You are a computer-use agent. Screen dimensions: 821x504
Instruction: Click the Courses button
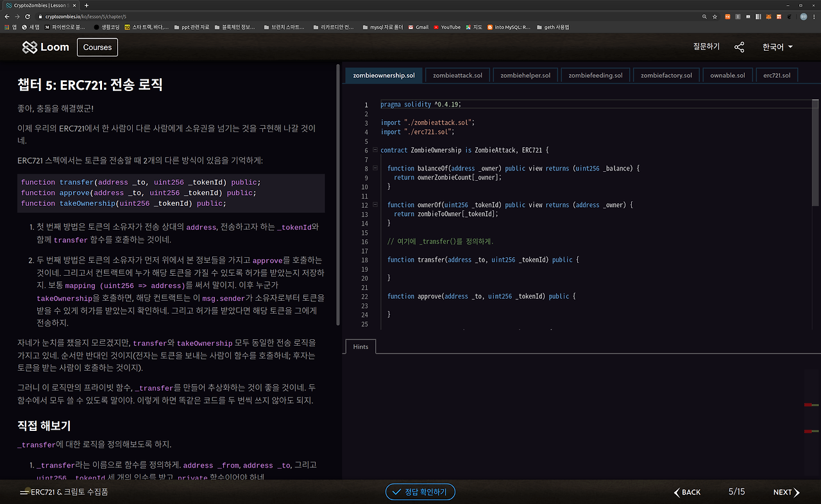click(x=97, y=47)
